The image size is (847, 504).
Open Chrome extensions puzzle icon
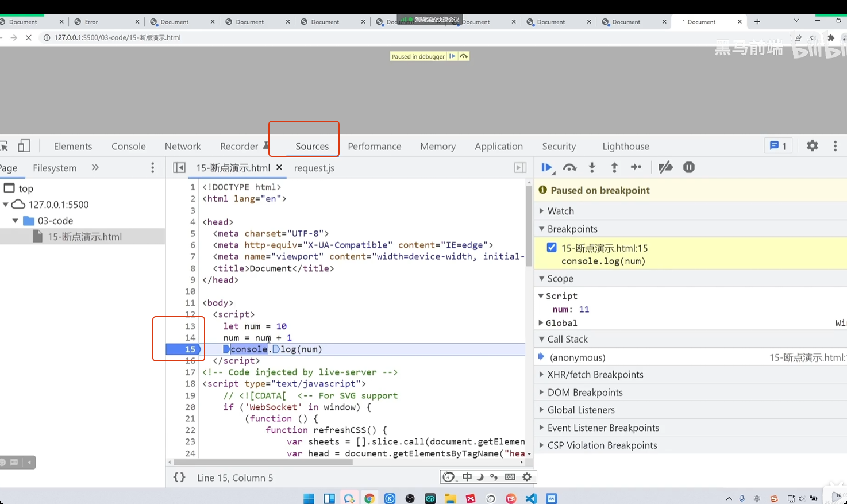[x=831, y=37]
